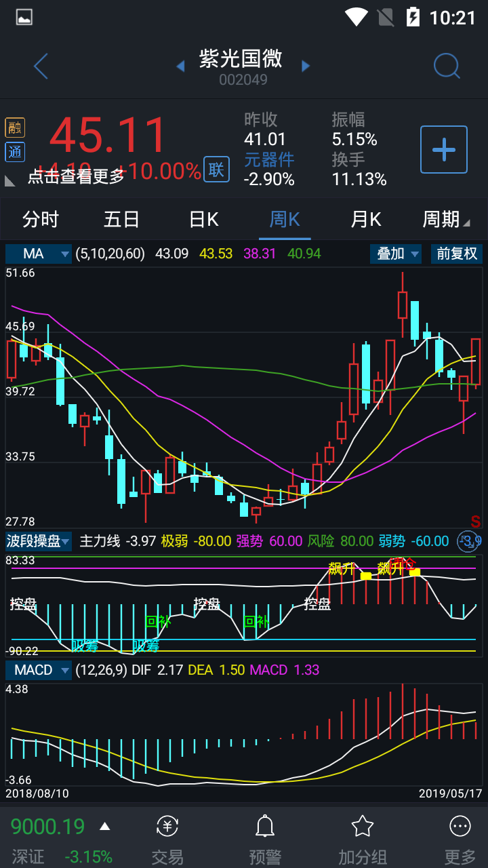Expand 点击查看更多 details corner
The width and height of the screenshot is (488, 868).
(10, 180)
